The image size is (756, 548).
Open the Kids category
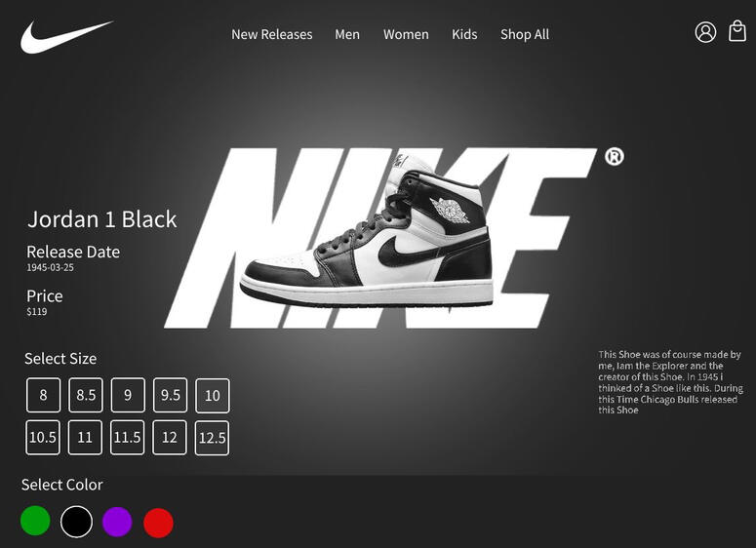click(464, 34)
